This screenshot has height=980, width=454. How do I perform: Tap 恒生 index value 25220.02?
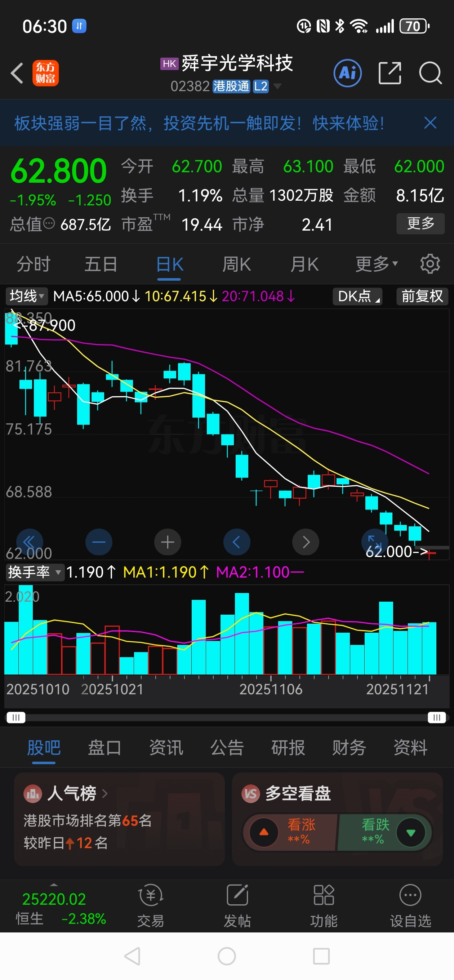[54, 899]
